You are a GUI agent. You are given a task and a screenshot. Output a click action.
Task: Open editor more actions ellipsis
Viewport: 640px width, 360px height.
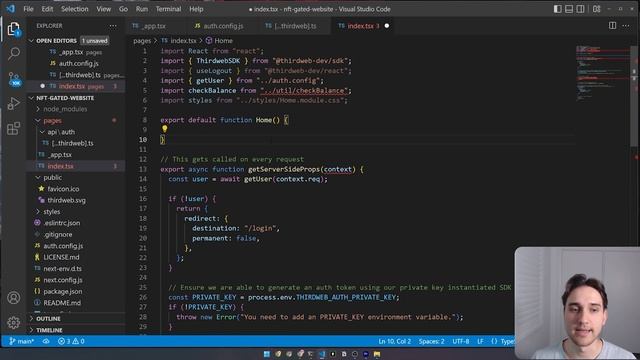tap(626, 26)
